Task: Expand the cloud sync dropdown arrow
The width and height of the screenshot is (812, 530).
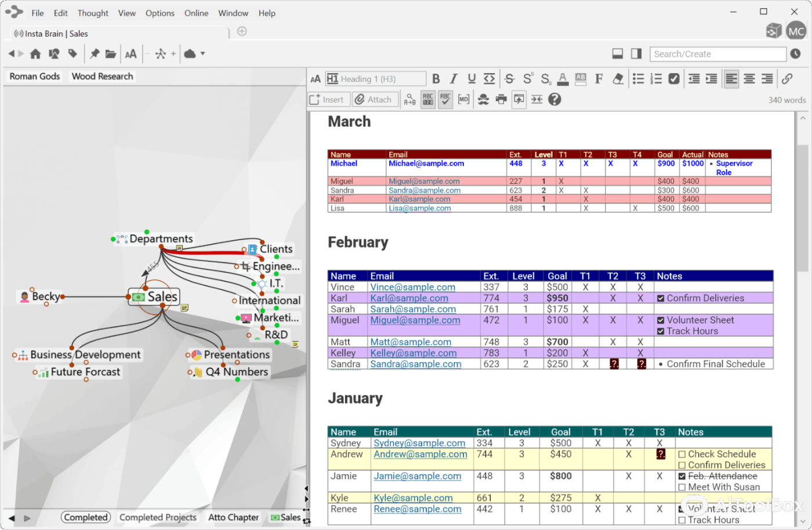Action: coord(202,54)
